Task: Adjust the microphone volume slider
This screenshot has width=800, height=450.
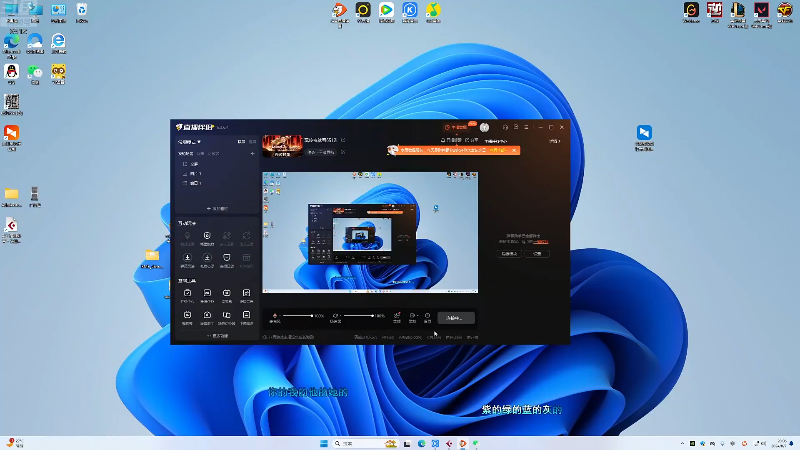Action: [298, 316]
